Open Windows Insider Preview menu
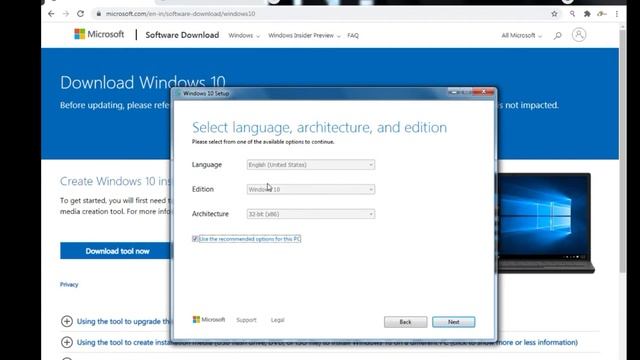 pyautogui.click(x=304, y=36)
